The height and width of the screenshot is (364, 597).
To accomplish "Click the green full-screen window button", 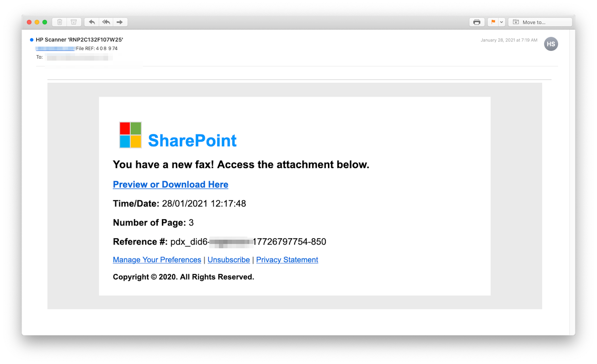I will [x=45, y=22].
